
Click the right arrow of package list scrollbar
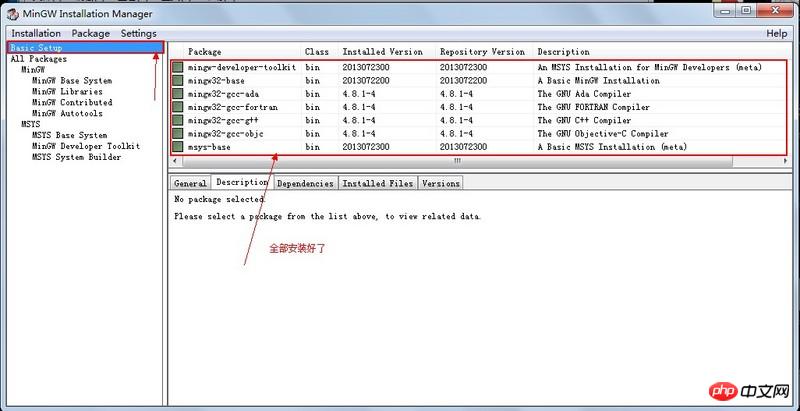tap(785, 161)
